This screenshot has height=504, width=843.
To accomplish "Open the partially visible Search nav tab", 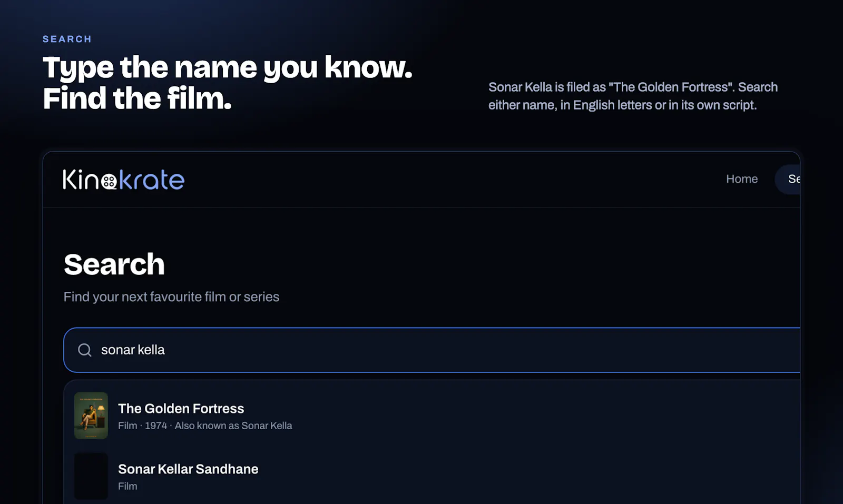I will [788, 179].
